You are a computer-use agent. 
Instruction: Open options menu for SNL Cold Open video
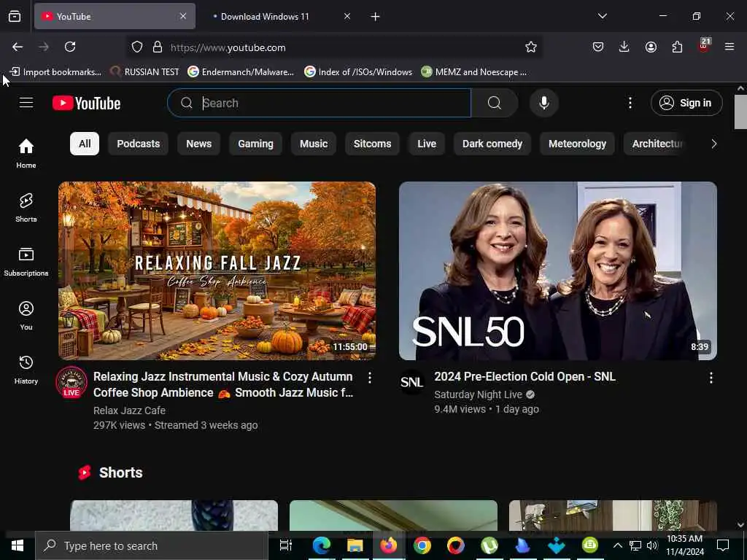tap(711, 378)
